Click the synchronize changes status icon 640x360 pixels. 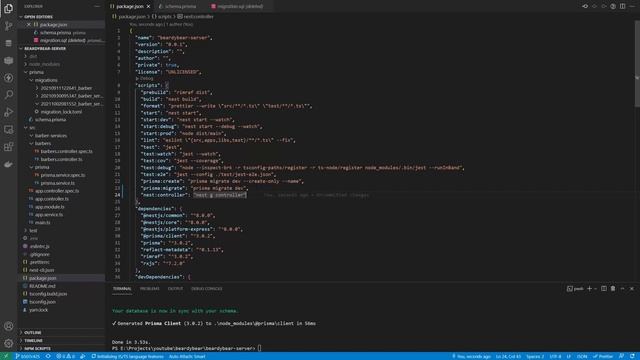[48, 356]
